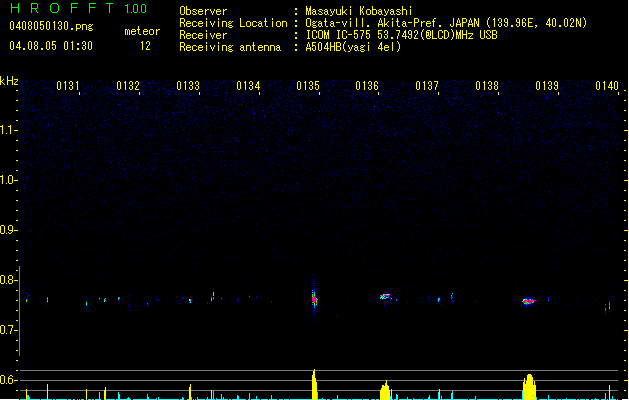629x400 pixels.
Task: Click the 0134 time axis marker
Action: 248,86
